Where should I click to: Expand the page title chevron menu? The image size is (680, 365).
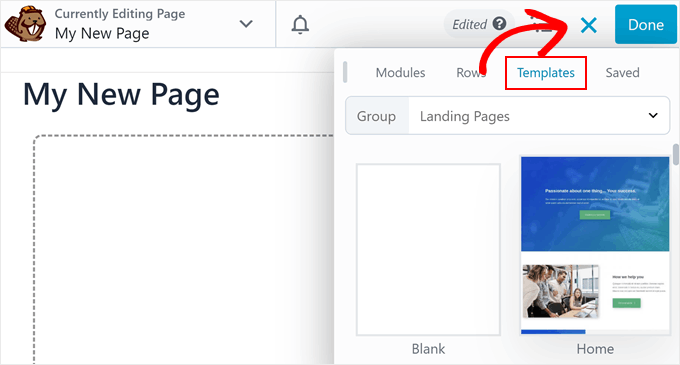click(x=246, y=23)
